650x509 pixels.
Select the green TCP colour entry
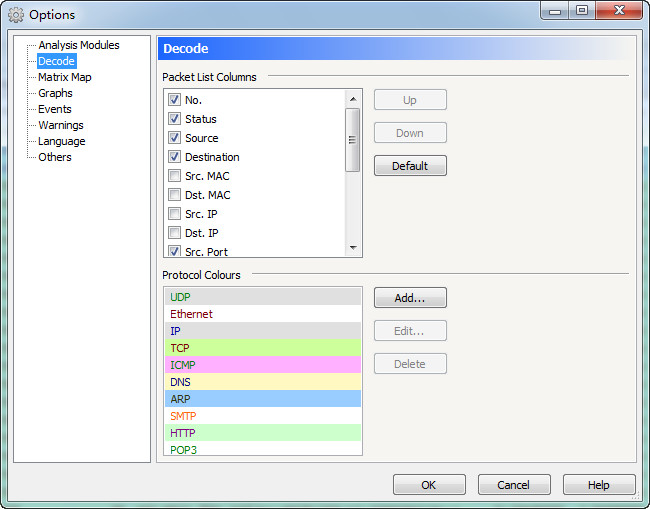[x=262, y=348]
